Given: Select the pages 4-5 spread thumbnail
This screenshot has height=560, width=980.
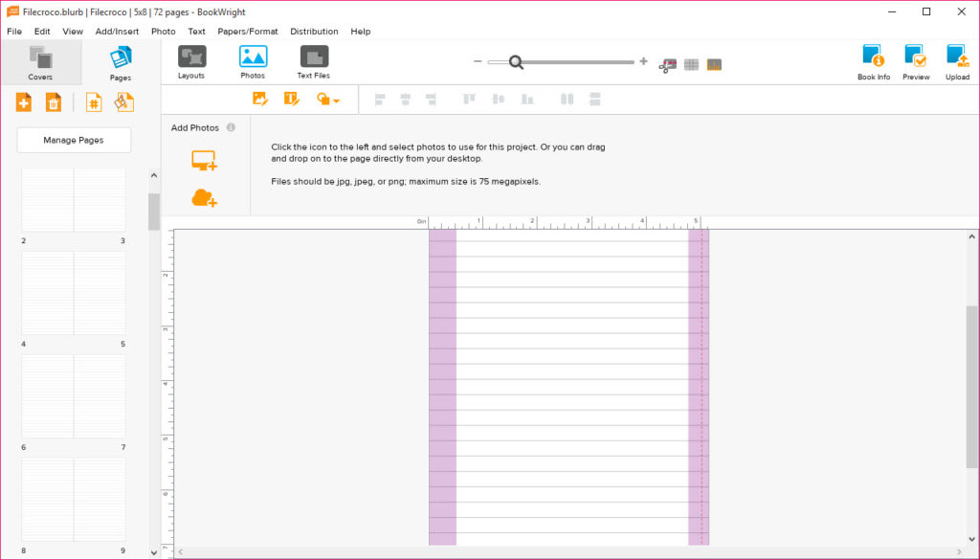Looking at the screenshot, I should click(x=74, y=294).
